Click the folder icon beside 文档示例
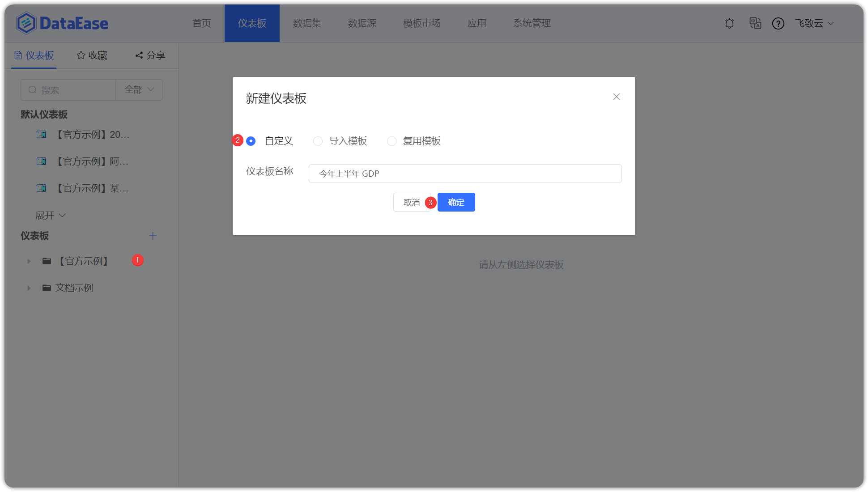Image resolution: width=868 pixels, height=492 pixels. 47,288
